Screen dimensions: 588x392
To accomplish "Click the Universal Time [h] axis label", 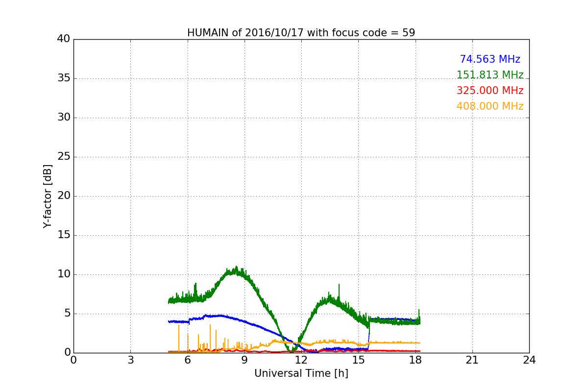I will click(301, 373).
